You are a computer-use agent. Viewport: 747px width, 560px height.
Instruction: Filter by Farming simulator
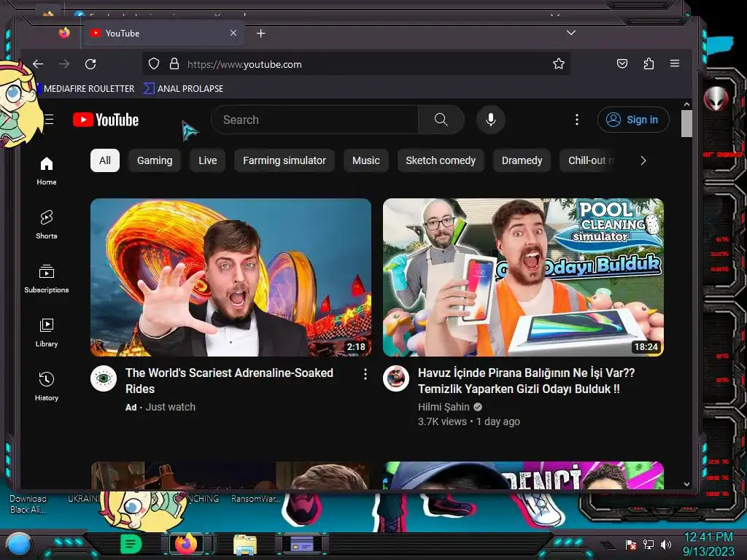[285, 160]
